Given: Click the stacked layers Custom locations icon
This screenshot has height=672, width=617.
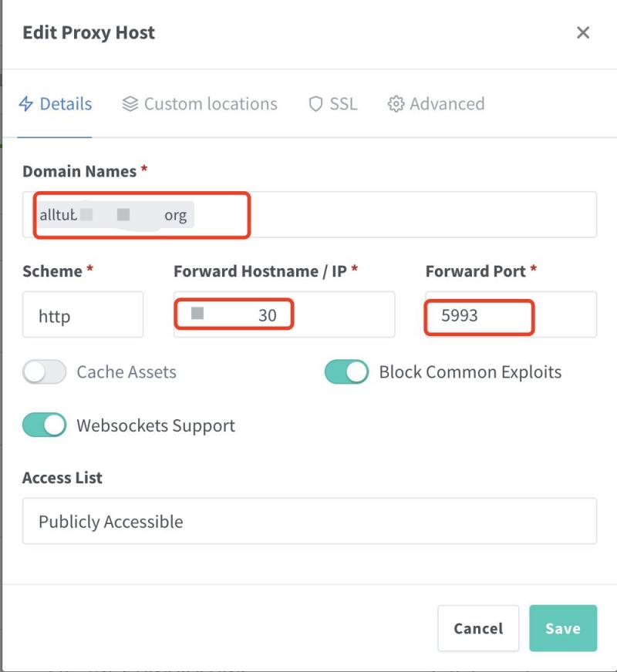Looking at the screenshot, I should pos(130,104).
